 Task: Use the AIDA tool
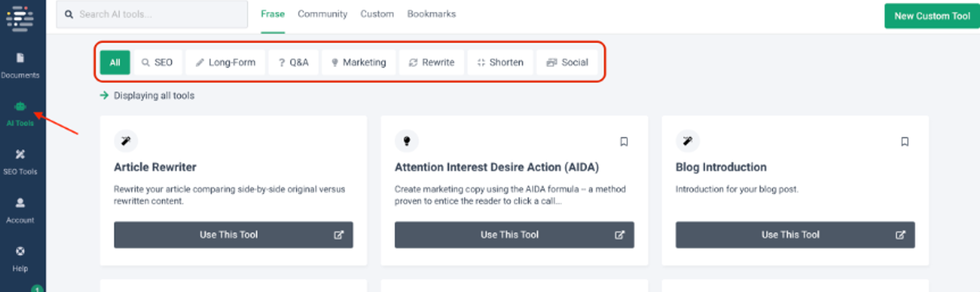(x=514, y=235)
